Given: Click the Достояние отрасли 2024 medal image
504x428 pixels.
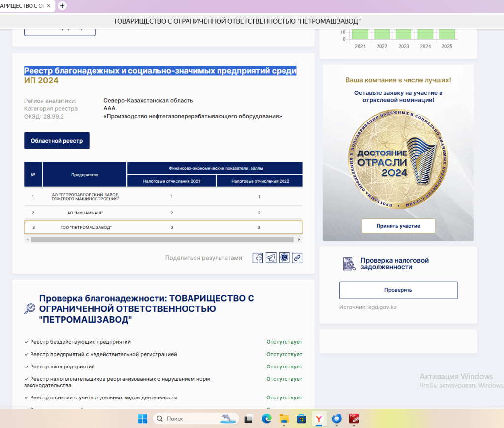Looking at the screenshot, I should pyautogui.click(x=398, y=159).
